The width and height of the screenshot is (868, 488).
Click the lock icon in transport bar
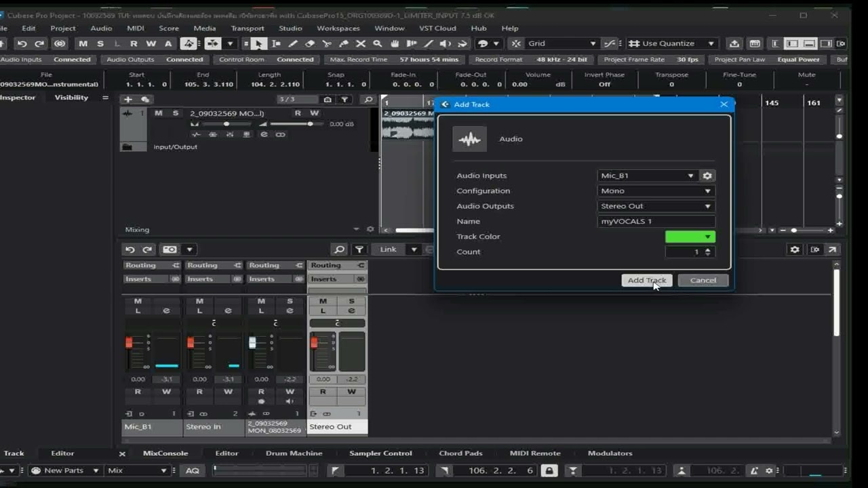549,470
